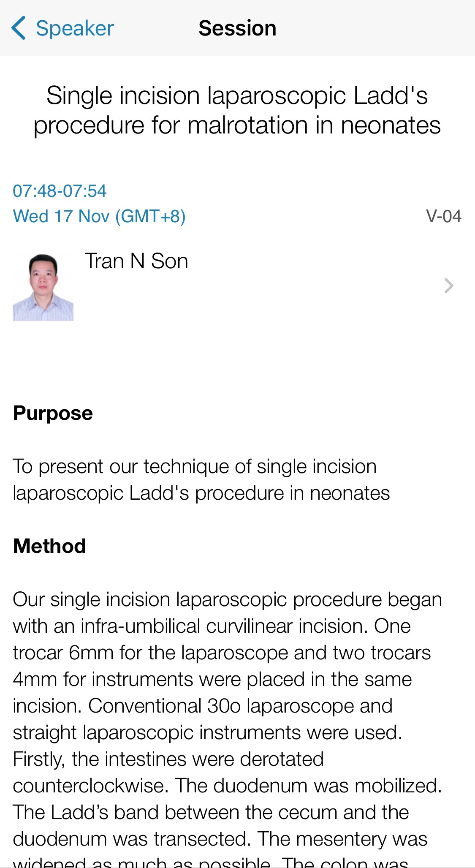
Task: Tap the line 'To present our technique'
Action: (x=195, y=467)
